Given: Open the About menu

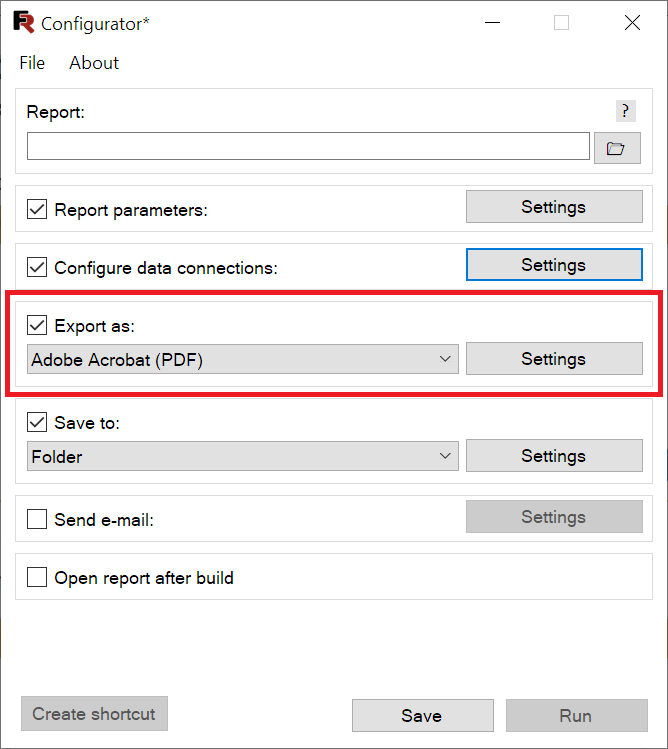Looking at the screenshot, I should (x=94, y=63).
